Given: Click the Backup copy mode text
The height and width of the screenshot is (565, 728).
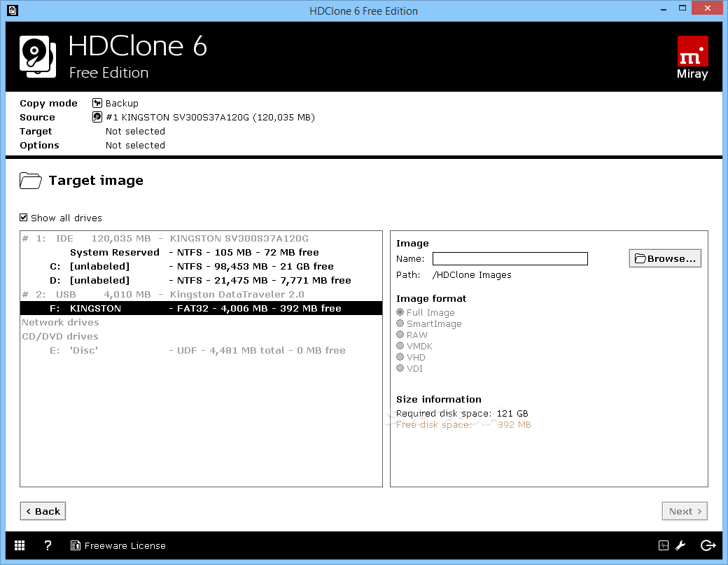Looking at the screenshot, I should tap(122, 103).
